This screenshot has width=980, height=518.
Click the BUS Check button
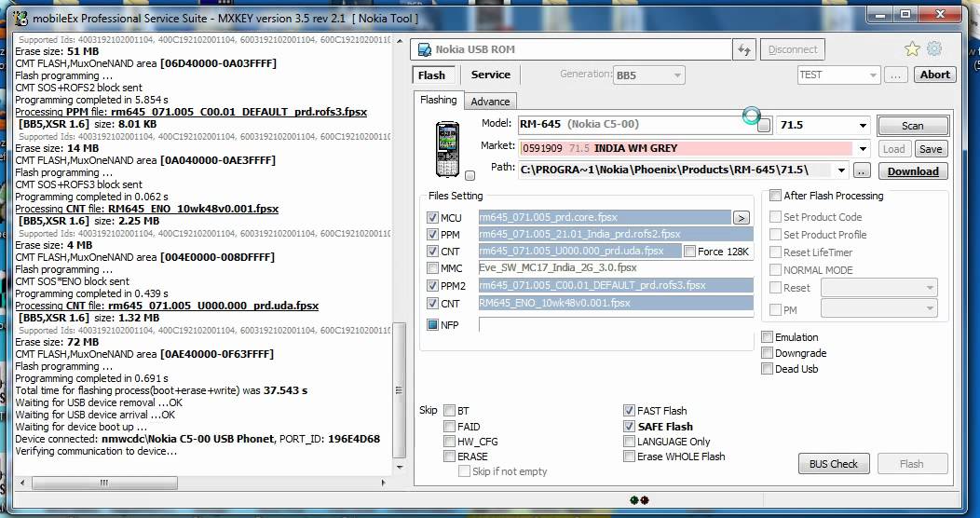pyautogui.click(x=834, y=464)
